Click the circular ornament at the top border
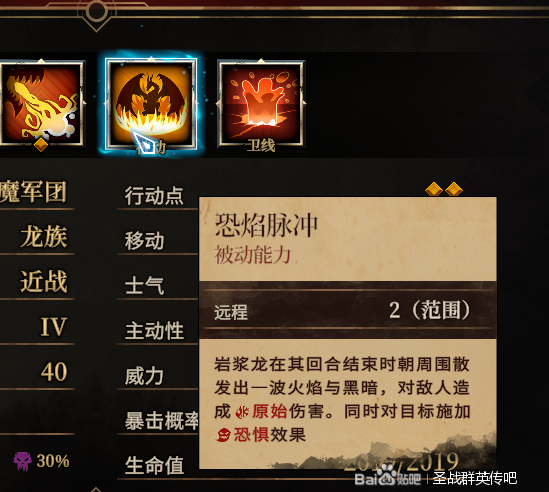The image size is (549, 492). [96, 11]
